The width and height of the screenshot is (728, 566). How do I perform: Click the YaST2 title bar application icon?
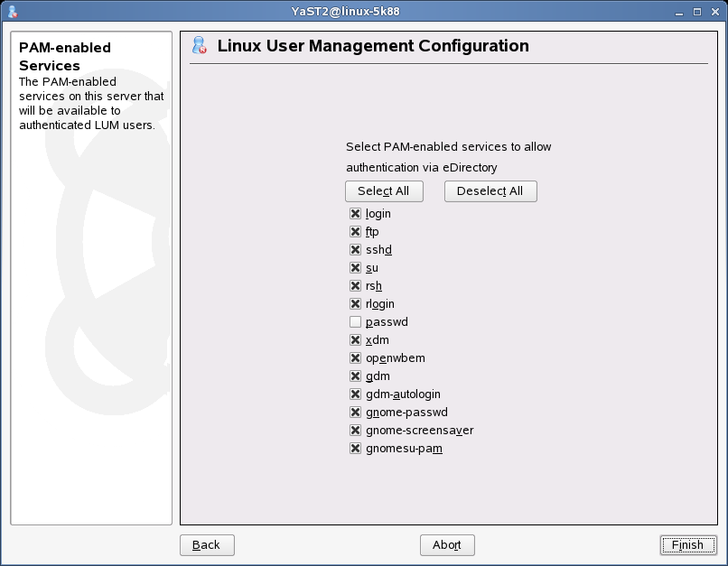point(12,11)
